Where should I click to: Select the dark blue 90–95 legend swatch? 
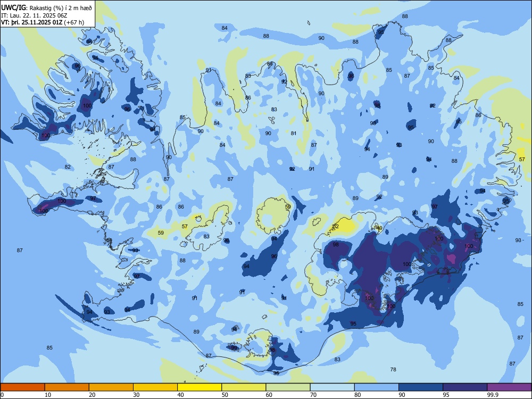[x=421, y=387]
